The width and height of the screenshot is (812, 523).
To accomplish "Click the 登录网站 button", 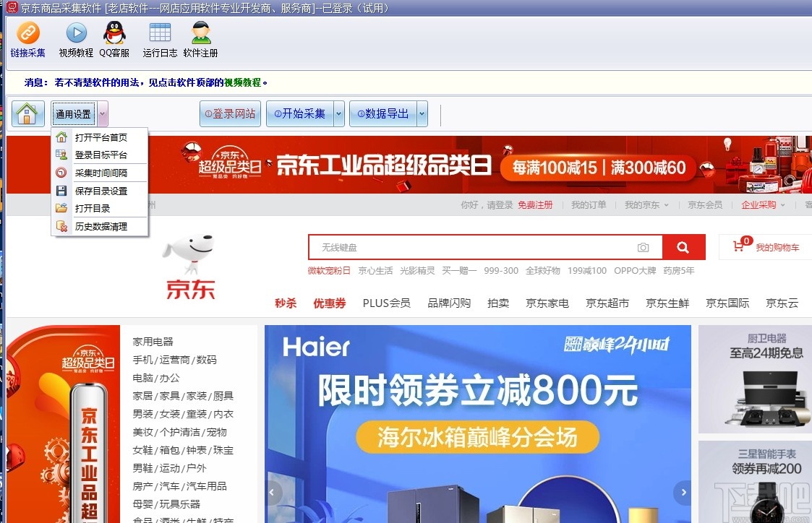I will pos(230,113).
